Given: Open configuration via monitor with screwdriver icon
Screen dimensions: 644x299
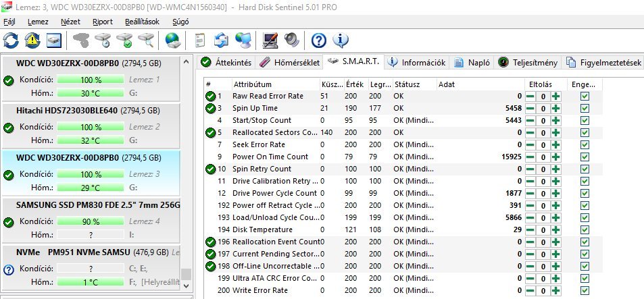Looking at the screenshot, I should click(x=270, y=40).
